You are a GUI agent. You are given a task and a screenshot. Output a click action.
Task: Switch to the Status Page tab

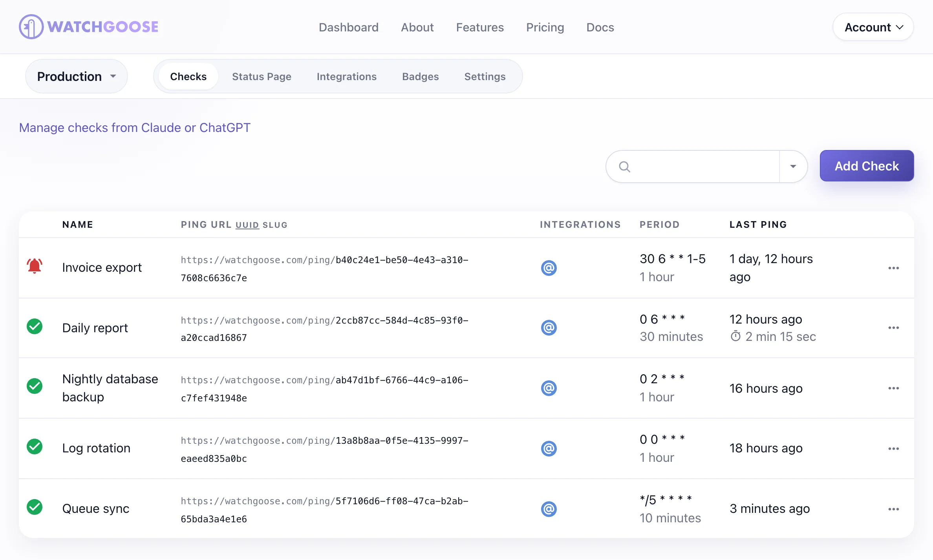[x=262, y=76]
